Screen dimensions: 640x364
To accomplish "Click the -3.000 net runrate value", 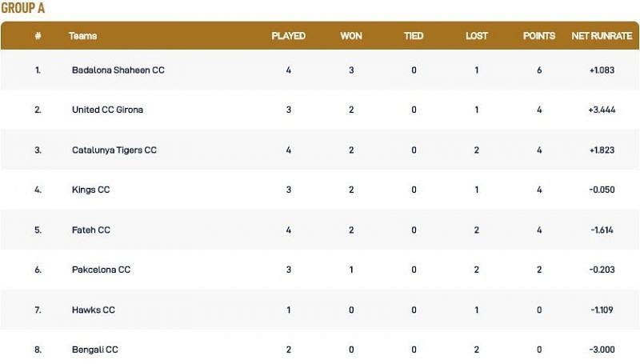I will (601, 350).
